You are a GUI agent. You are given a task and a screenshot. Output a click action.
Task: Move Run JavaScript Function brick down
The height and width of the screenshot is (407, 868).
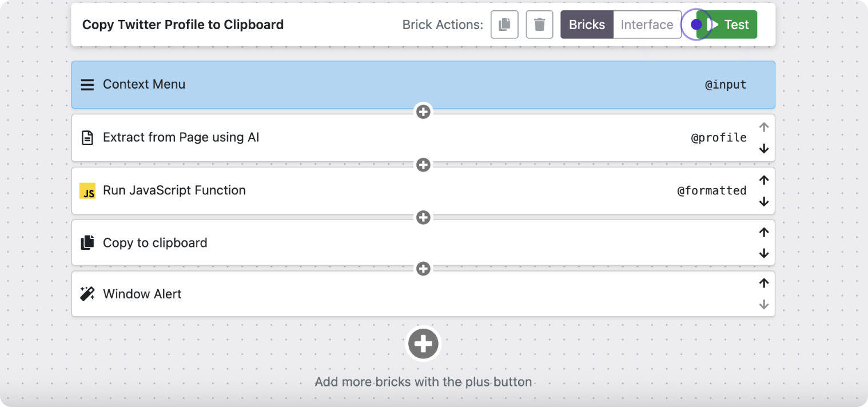click(763, 202)
